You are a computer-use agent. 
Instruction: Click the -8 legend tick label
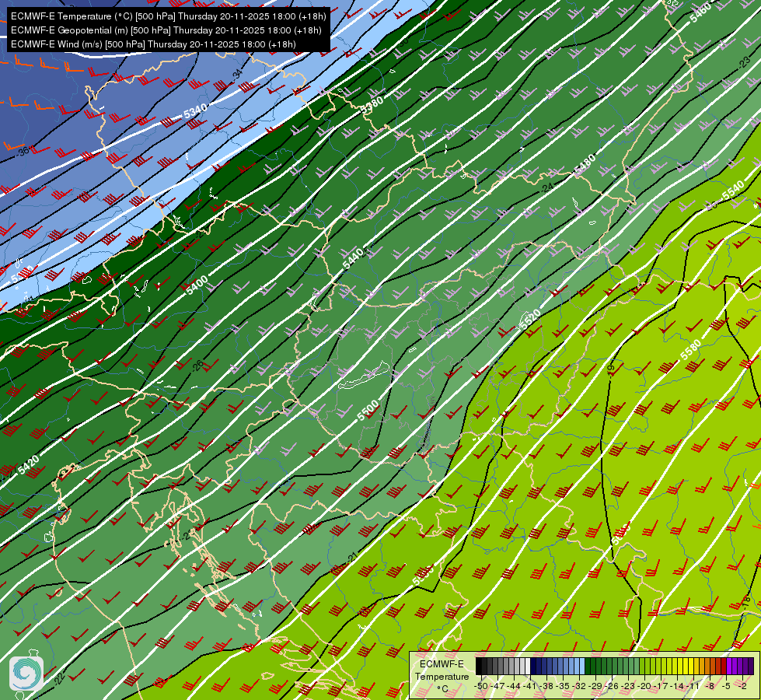[710, 686]
